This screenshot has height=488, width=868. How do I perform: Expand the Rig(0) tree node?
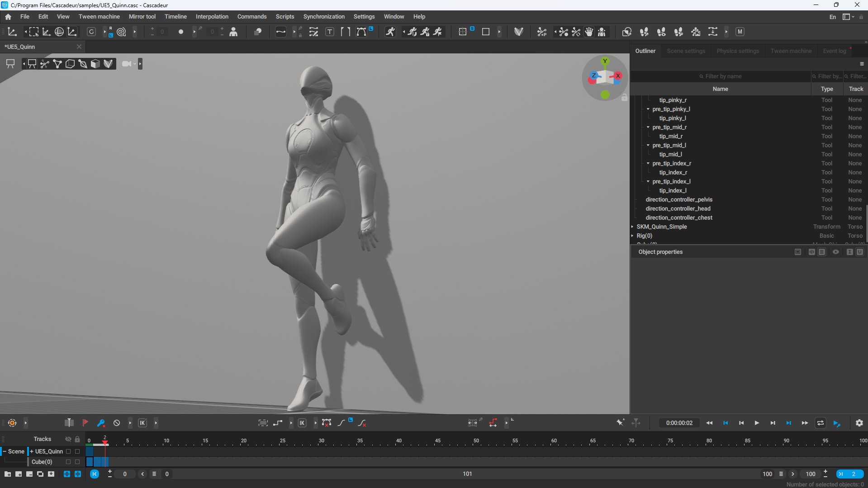coord(632,236)
